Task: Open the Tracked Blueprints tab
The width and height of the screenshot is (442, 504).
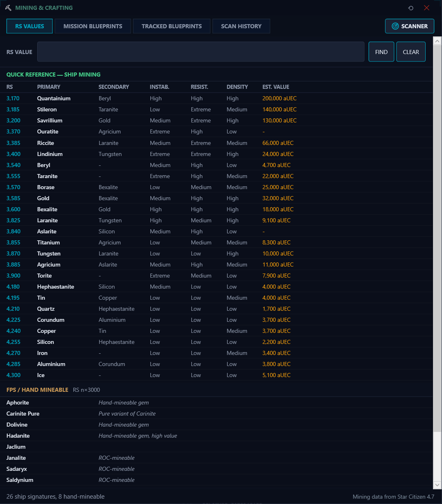Action: (172, 26)
